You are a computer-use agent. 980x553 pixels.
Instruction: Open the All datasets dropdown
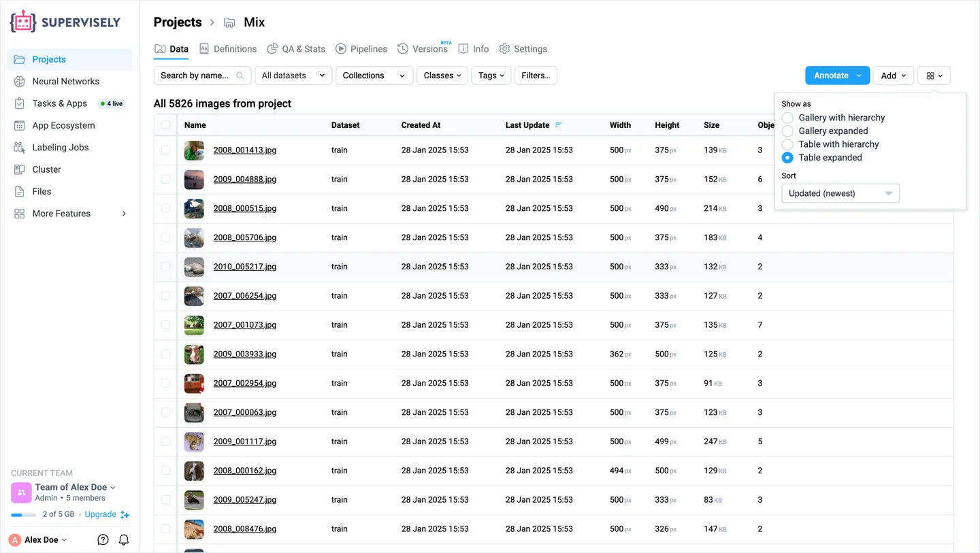pos(293,76)
